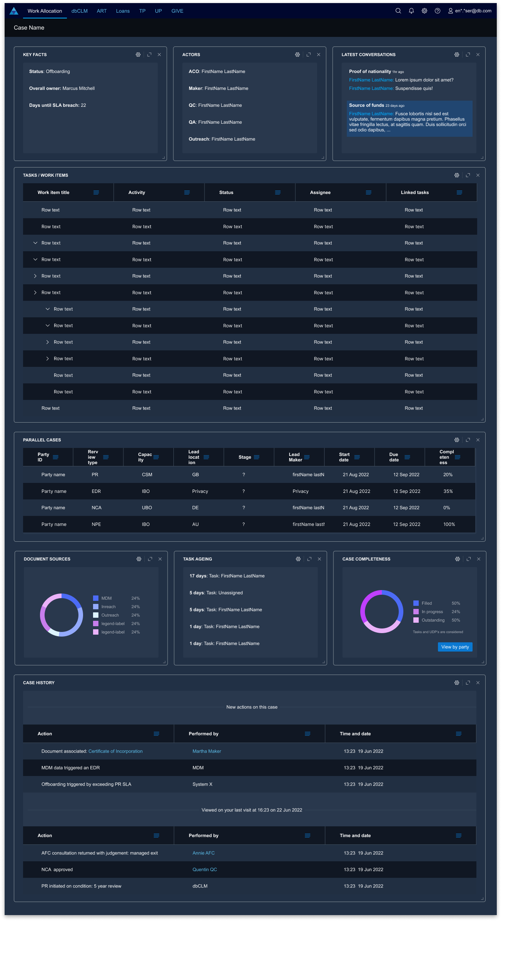The height and width of the screenshot is (980, 526).
Task: Open the Quentin QC link
Action: [205, 869]
